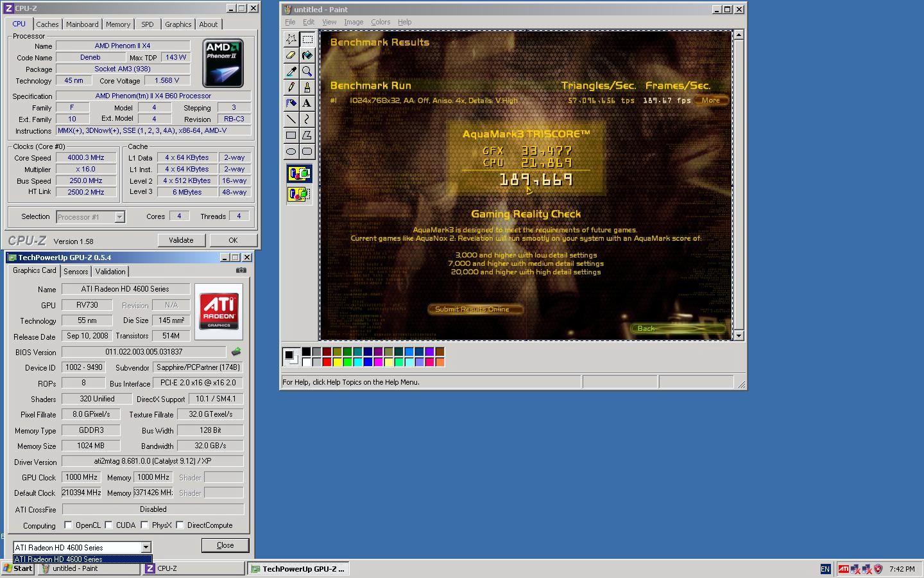This screenshot has height=578, width=924.
Task: Select the rectangular Select tool in Paint
Action: tap(307, 39)
